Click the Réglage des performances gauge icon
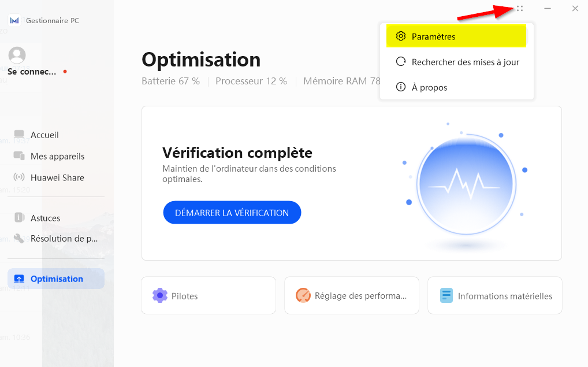 tap(303, 295)
